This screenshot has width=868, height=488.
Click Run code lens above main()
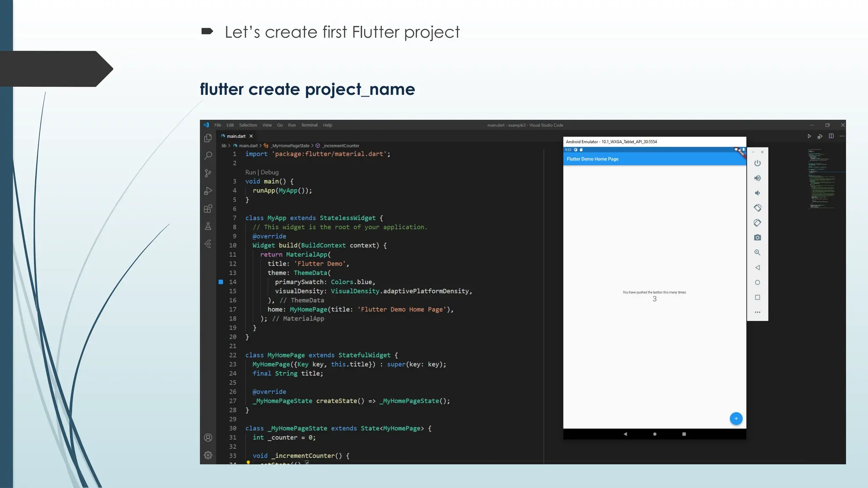[250, 172]
